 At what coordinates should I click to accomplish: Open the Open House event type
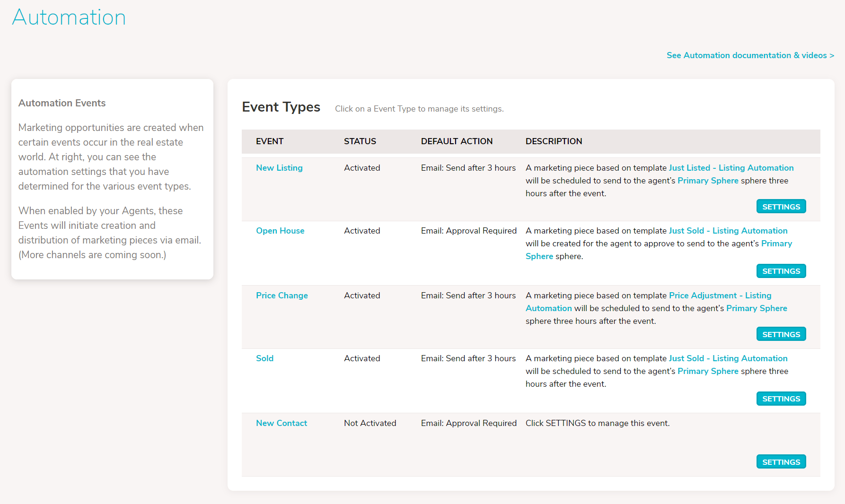[280, 230]
